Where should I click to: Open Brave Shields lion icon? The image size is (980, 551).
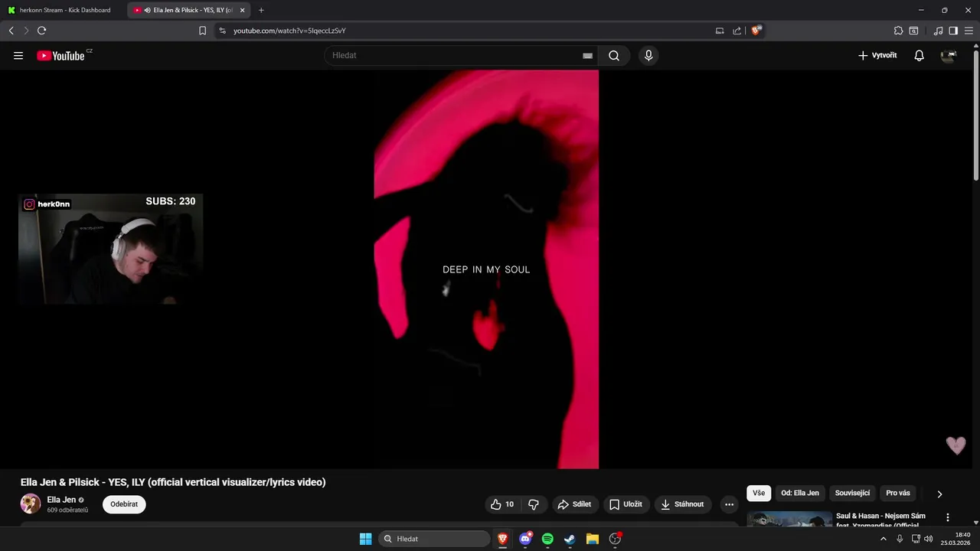[756, 31]
